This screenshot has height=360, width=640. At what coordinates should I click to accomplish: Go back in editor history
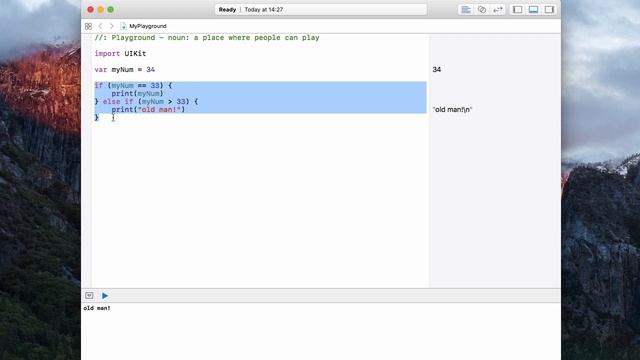(100, 26)
